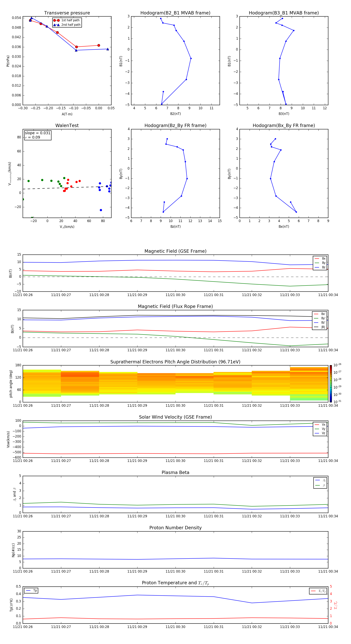Click the By entry in GSE legend

[320, 263]
